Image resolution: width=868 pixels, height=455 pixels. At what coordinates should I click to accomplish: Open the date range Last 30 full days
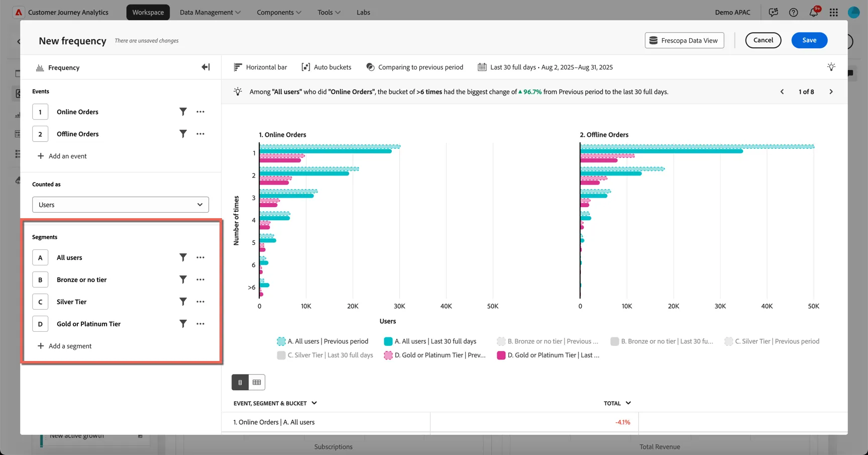click(546, 67)
